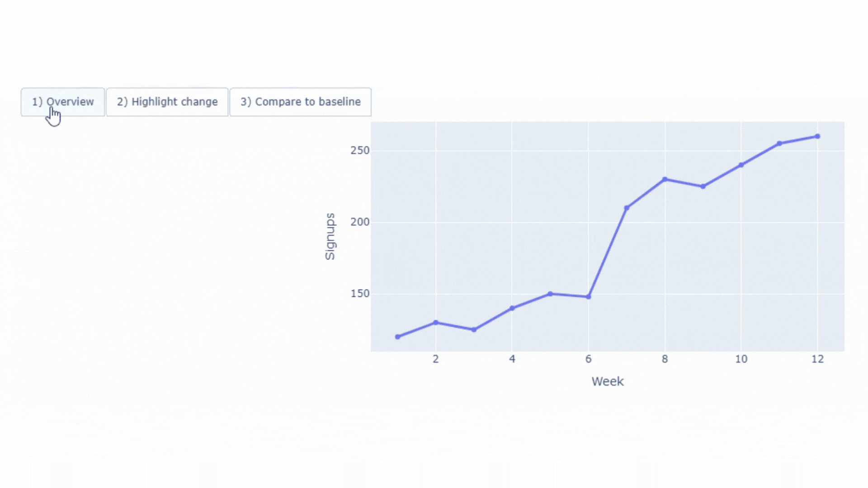Click the 6 tick label on the x-axis
This screenshot has height=488, width=868.
(588, 359)
